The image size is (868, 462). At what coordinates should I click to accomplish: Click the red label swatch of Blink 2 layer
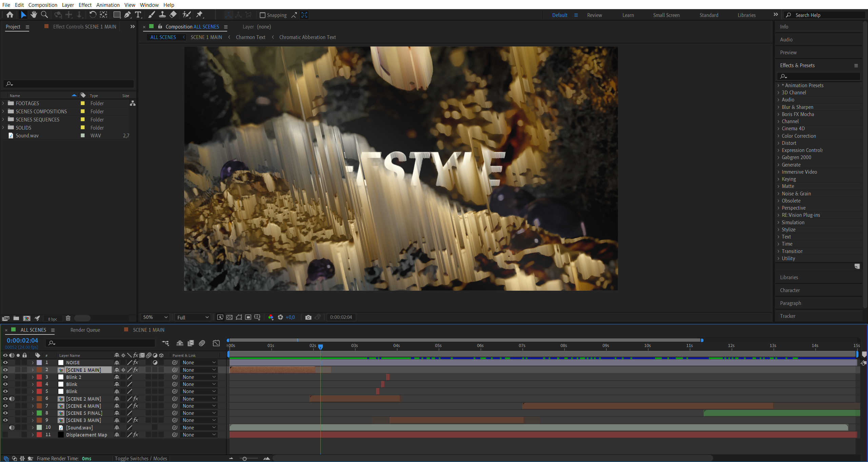39,377
